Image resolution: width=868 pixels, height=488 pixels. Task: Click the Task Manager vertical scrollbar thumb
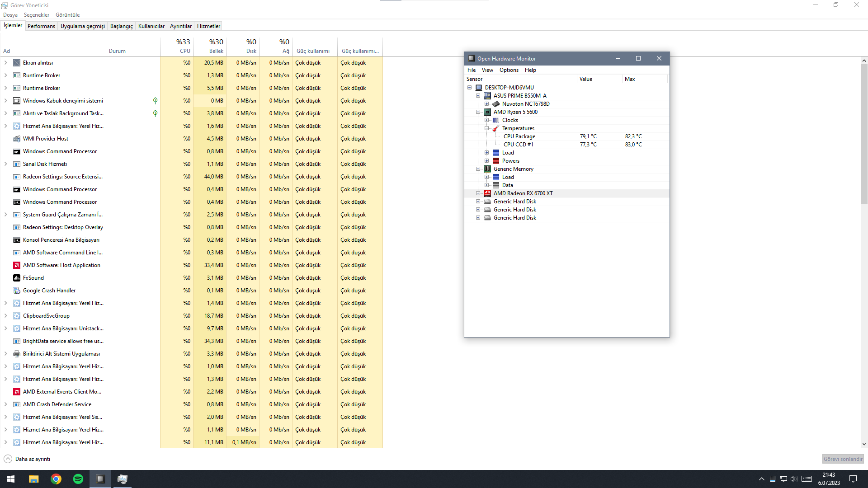[x=864, y=134]
